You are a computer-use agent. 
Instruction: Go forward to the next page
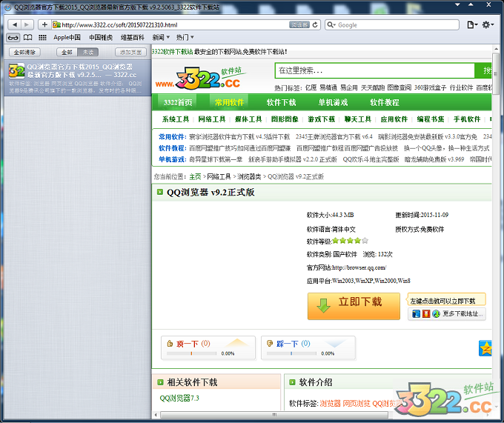coord(27,24)
